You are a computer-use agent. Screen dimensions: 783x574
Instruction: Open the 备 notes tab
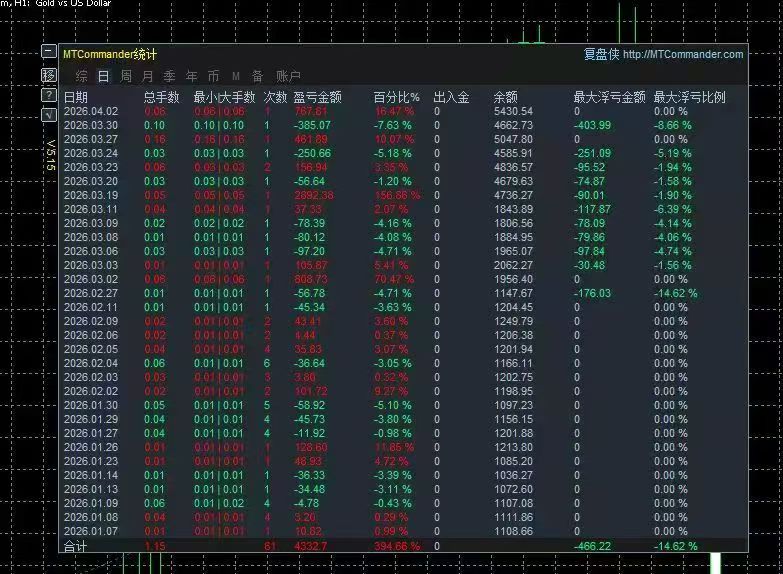[x=257, y=76]
